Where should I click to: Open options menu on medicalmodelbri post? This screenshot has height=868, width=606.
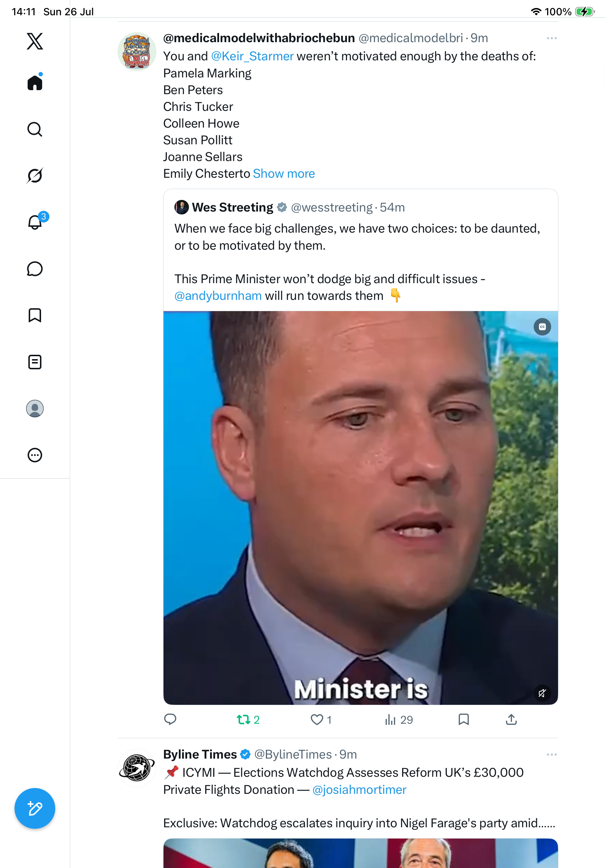pos(552,38)
